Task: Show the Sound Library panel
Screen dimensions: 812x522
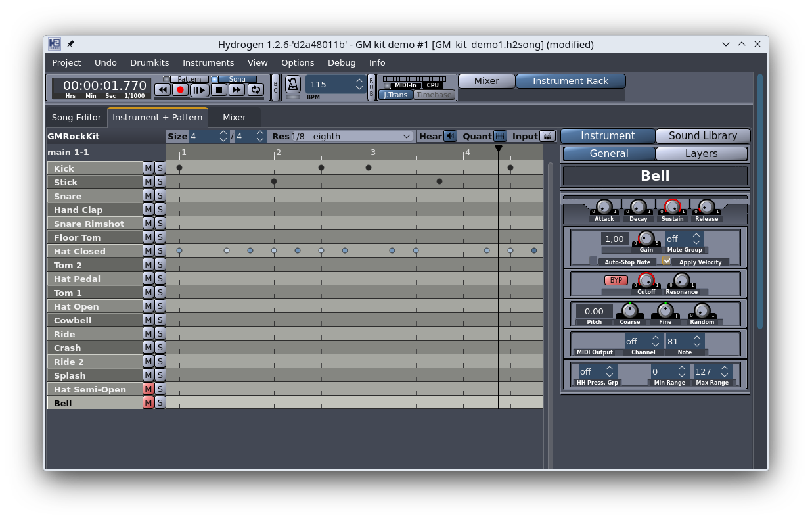Action: tap(703, 136)
